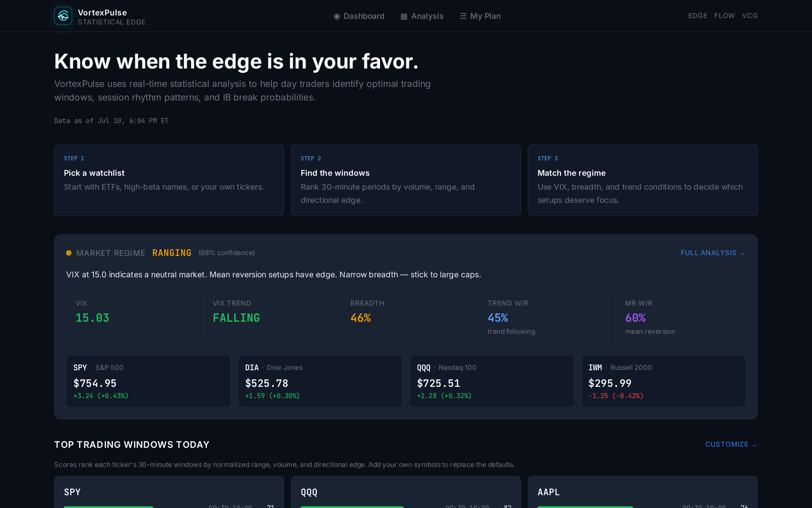Viewport: 812px width, 508px height.
Task: Click the Data as of Jul 10 timestamp
Action: (111, 121)
